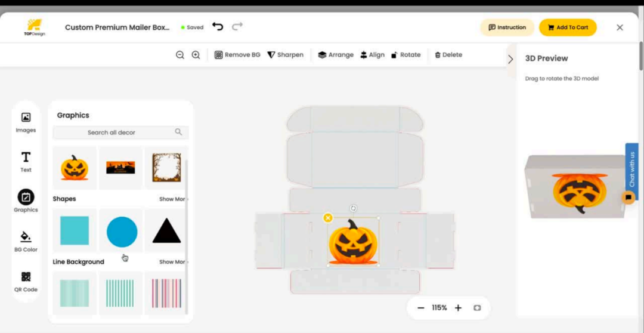The width and height of the screenshot is (644, 333).
Task: Click the zoom out magnifier icon
Action: pos(180,55)
